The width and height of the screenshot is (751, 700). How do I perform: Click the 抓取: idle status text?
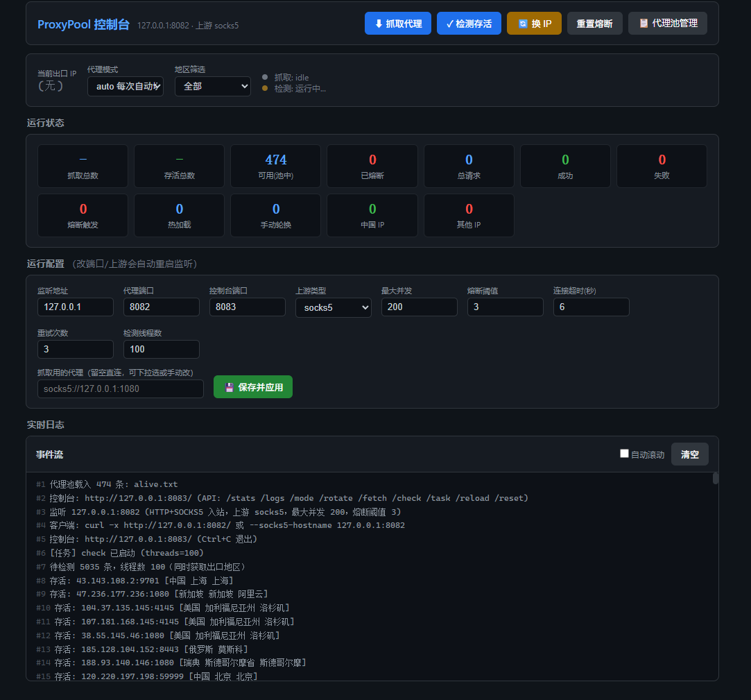point(291,77)
